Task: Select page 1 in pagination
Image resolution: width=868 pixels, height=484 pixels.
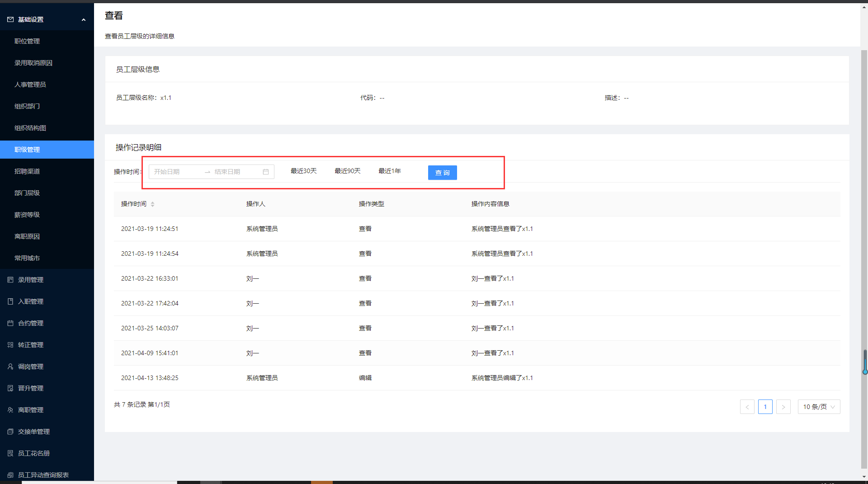Action: 765,407
